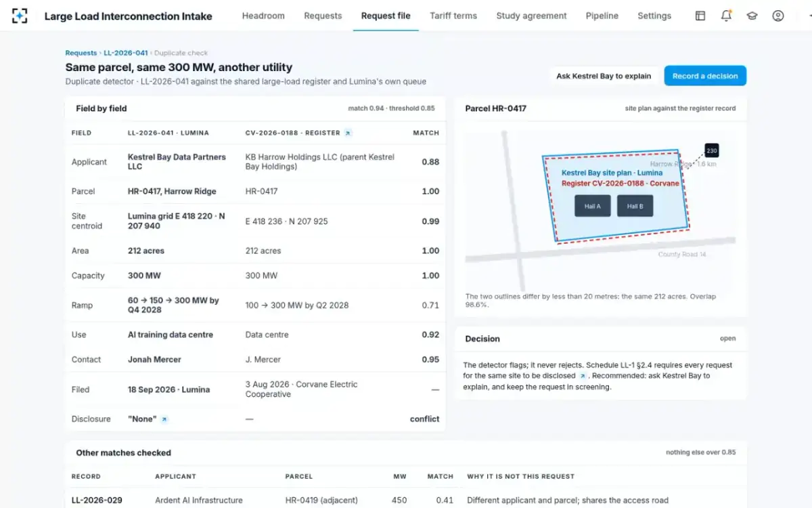Click "KB Harrow Holdings LLC" register cell
This screenshot has width=812, height=508.
click(319, 162)
